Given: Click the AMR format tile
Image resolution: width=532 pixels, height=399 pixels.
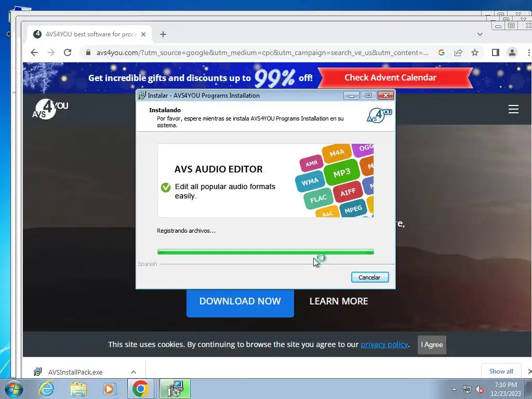Looking at the screenshot, I should tap(312, 164).
